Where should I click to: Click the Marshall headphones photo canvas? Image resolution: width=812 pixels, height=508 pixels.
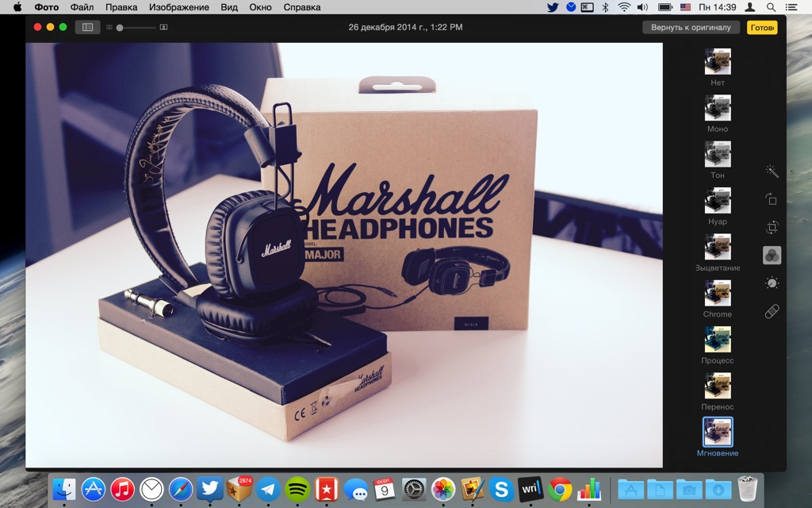pyautogui.click(x=344, y=255)
